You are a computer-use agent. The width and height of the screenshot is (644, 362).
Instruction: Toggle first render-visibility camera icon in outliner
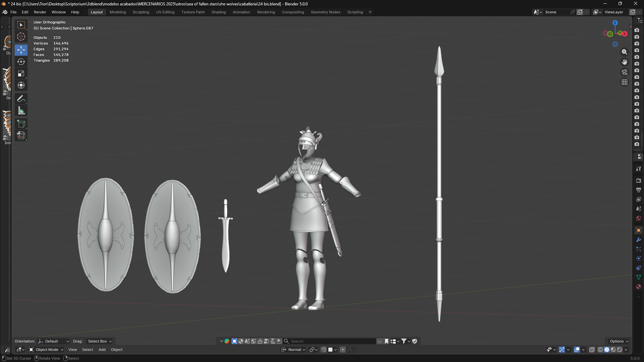point(637,30)
